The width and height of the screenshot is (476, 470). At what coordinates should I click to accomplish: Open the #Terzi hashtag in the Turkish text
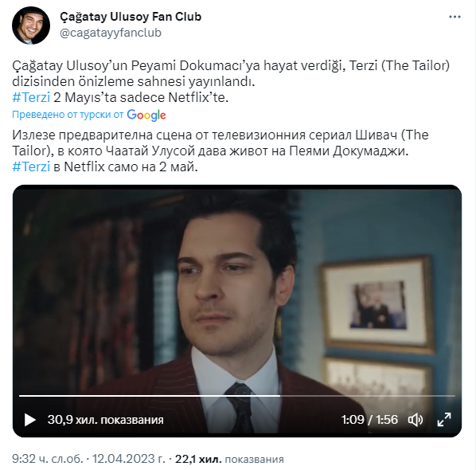click(31, 97)
